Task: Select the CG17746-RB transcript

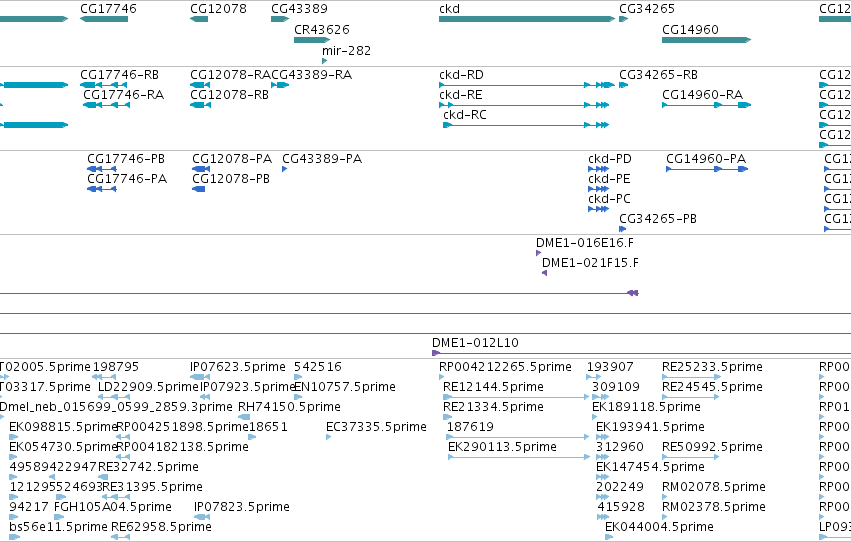Action: click(x=104, y=85)
